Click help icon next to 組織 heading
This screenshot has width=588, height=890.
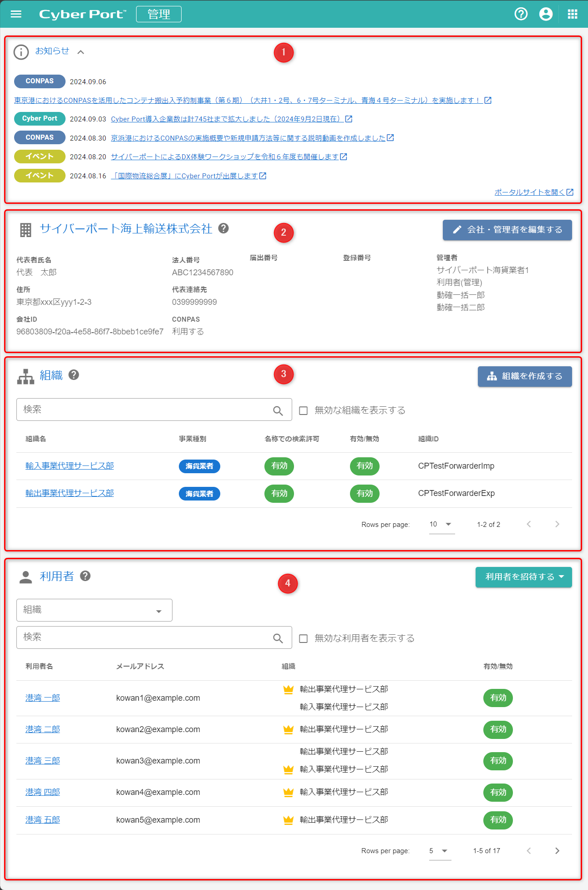pos(74,375)
